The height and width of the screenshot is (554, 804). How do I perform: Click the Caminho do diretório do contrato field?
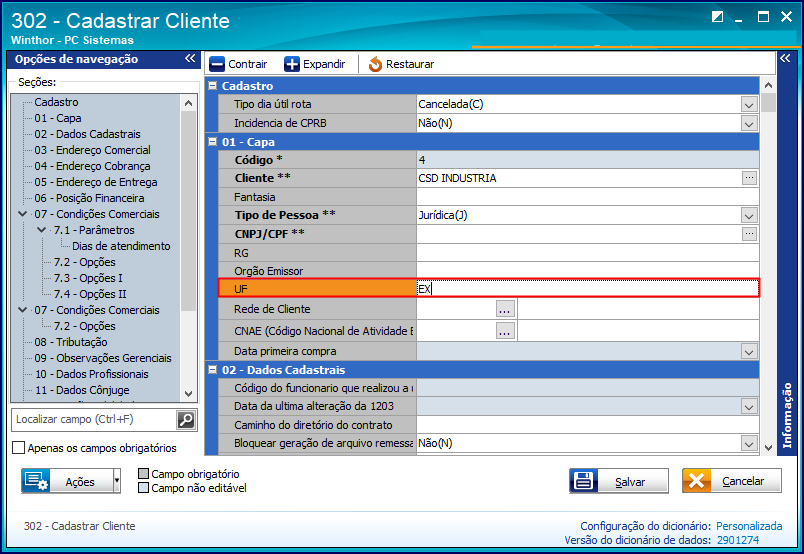click(x=588, y=425)
